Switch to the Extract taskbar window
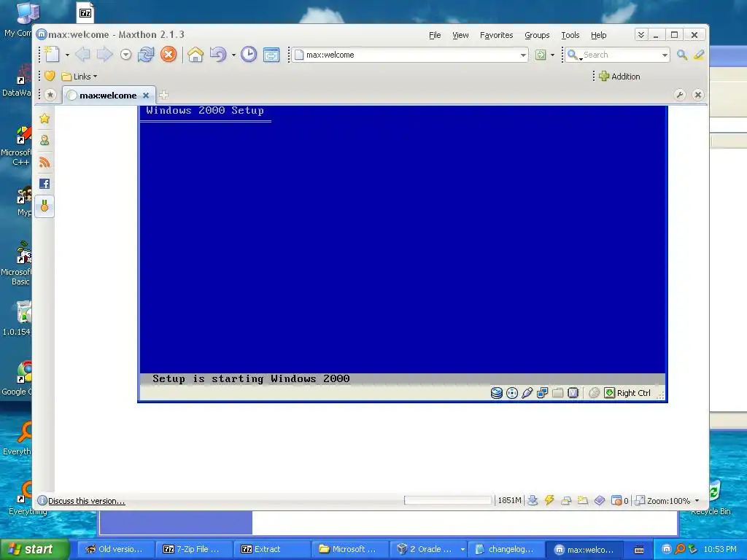This screenshot has width=747, height=560. point(271,550)
